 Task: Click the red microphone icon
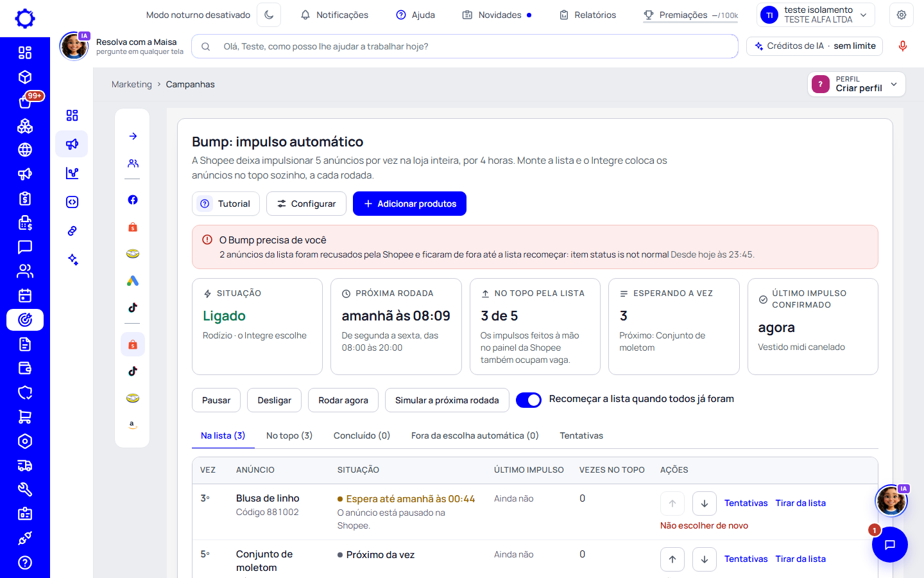pos(903,46)
